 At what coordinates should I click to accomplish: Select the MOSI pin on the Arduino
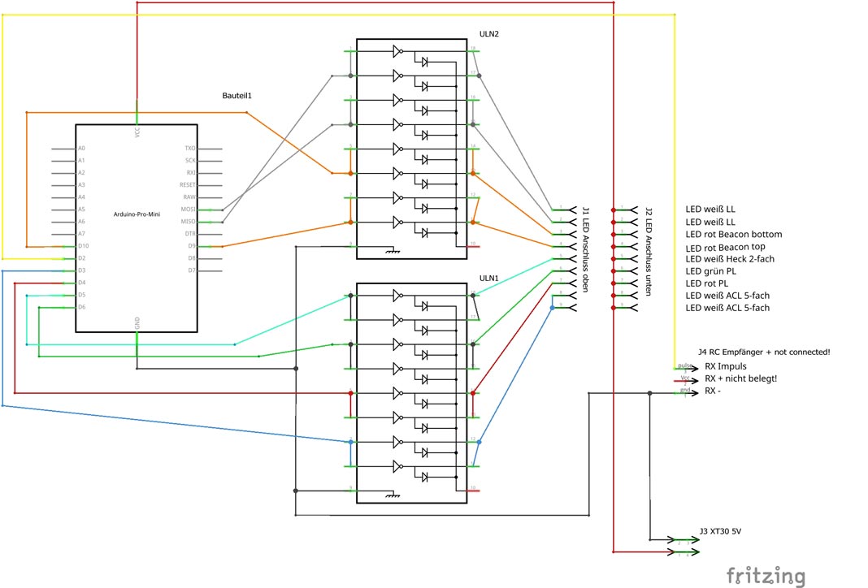pyautogui.click(x=191, y=210)
